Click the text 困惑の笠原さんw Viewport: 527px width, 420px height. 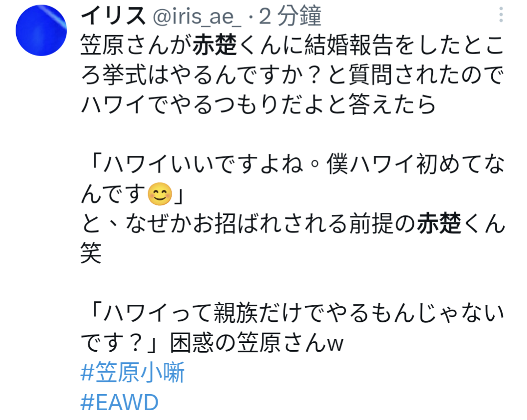point(257,342)
